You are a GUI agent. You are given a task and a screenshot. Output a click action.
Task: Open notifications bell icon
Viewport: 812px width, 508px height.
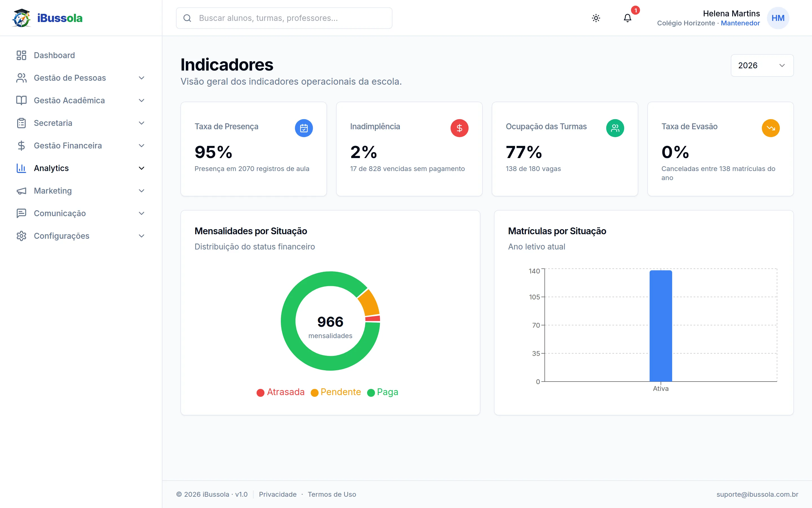pos(627,18)
